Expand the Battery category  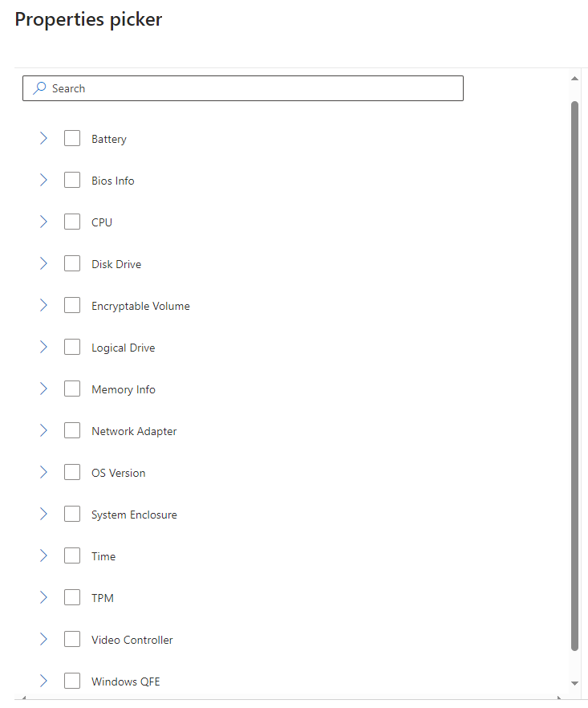[43, 138]
